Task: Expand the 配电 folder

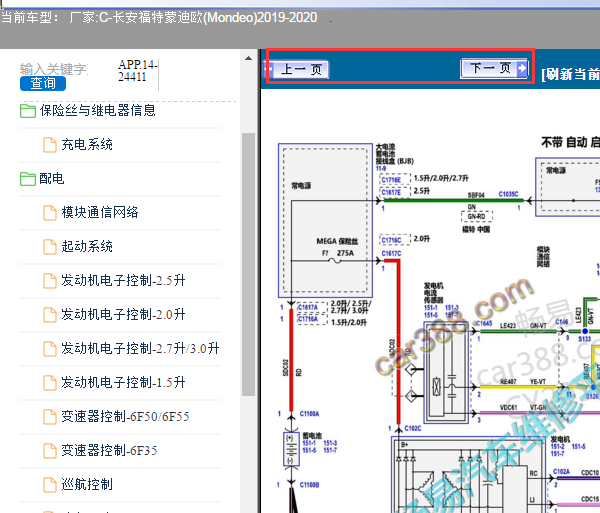Action: [52, 179]
